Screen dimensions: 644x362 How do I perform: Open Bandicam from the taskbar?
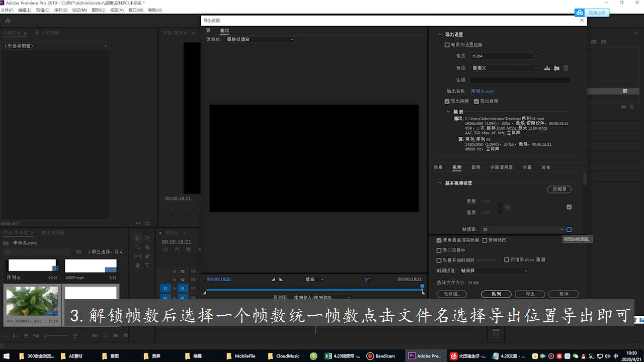[x=380, y=356]
